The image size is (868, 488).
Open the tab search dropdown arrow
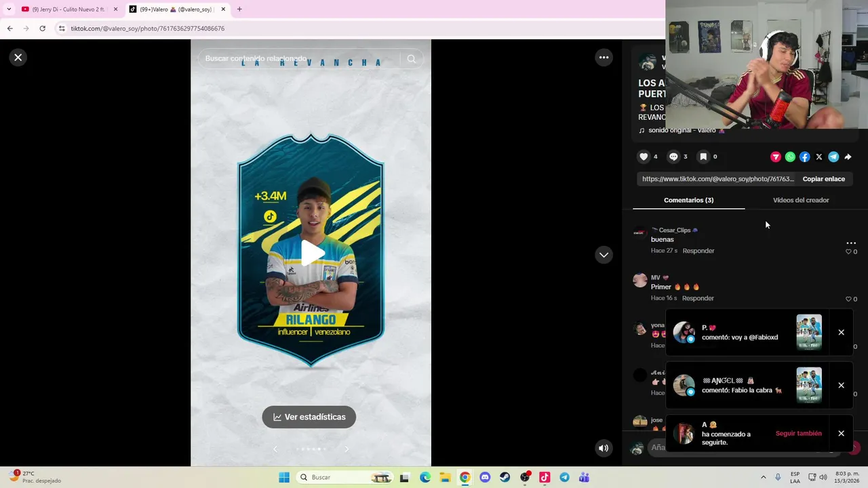click(x=9, y=9)
